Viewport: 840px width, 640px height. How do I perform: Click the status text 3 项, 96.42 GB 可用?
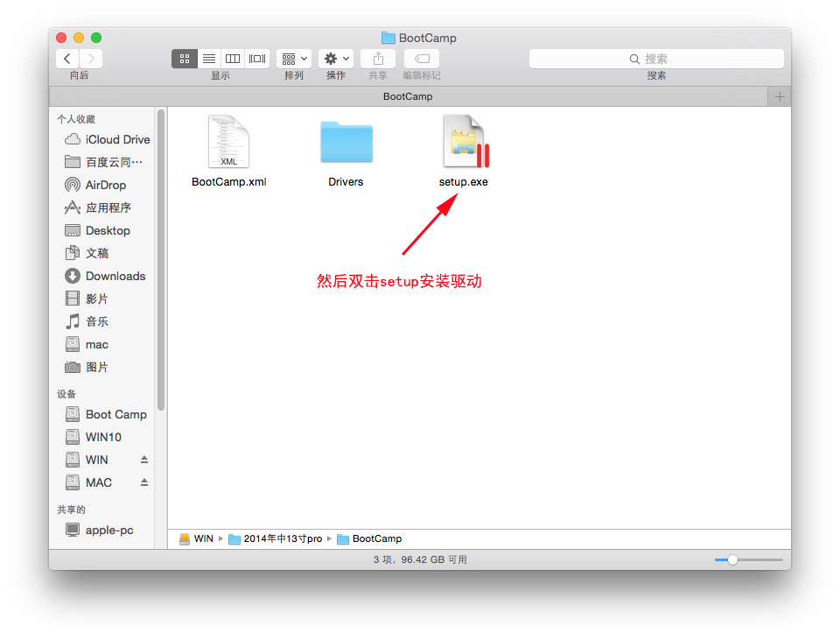point(420,559)
